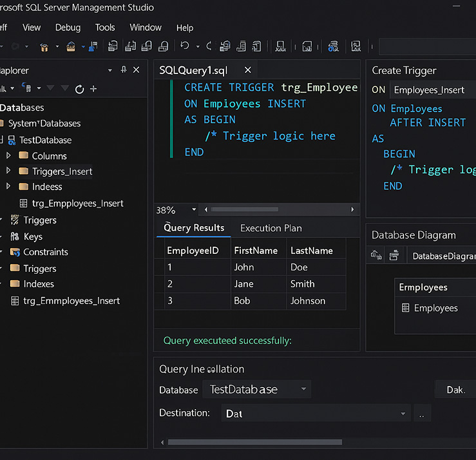Image resolution: width=476 pixels, height=460 pixels.
Task: Open the Debug menu
Action: pos(68,28)
